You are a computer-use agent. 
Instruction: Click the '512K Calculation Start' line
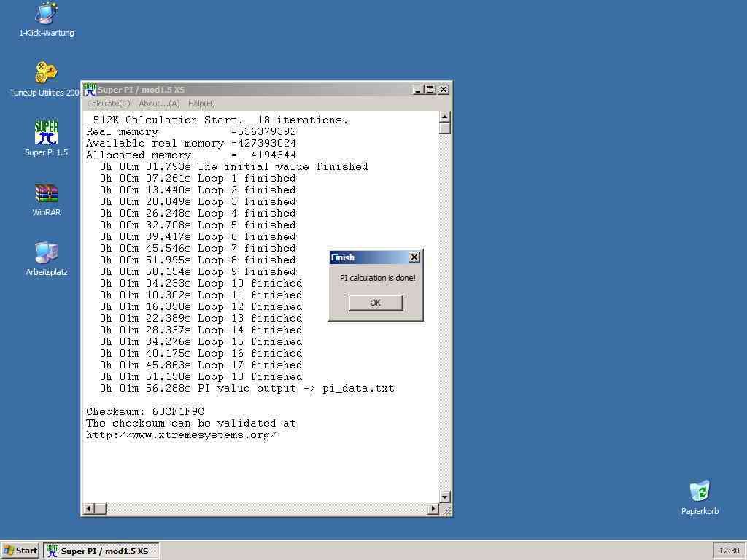click(x=220, y=120)
